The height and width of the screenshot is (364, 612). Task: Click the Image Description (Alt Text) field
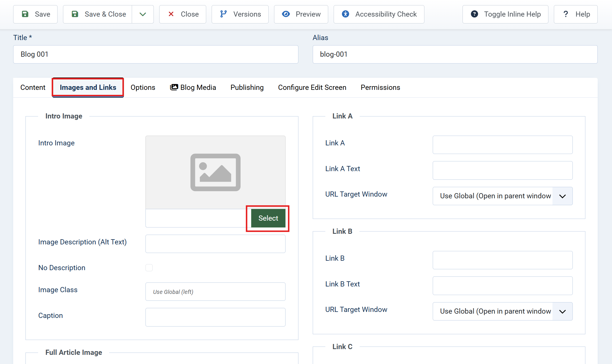click(x=215, y=244)
